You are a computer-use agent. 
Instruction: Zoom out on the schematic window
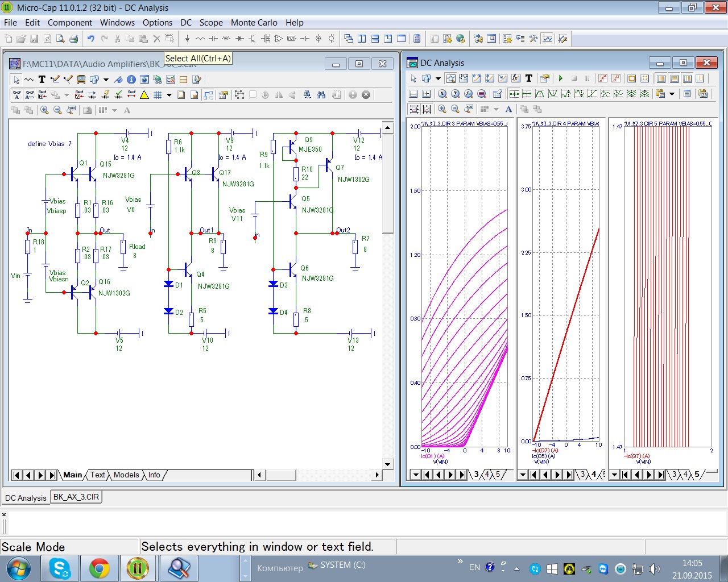(57, 110)
